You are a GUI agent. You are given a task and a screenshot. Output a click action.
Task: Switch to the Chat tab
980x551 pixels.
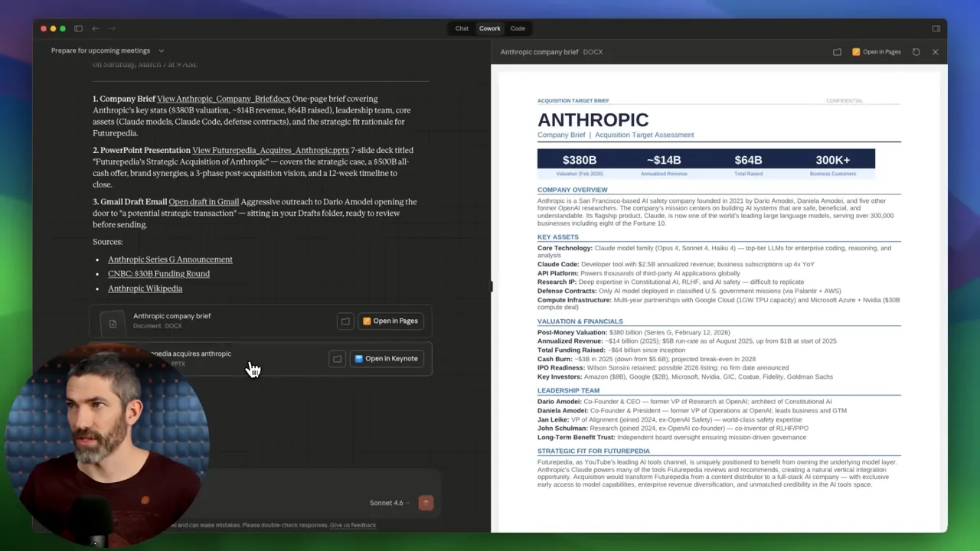tap(462, 28)
